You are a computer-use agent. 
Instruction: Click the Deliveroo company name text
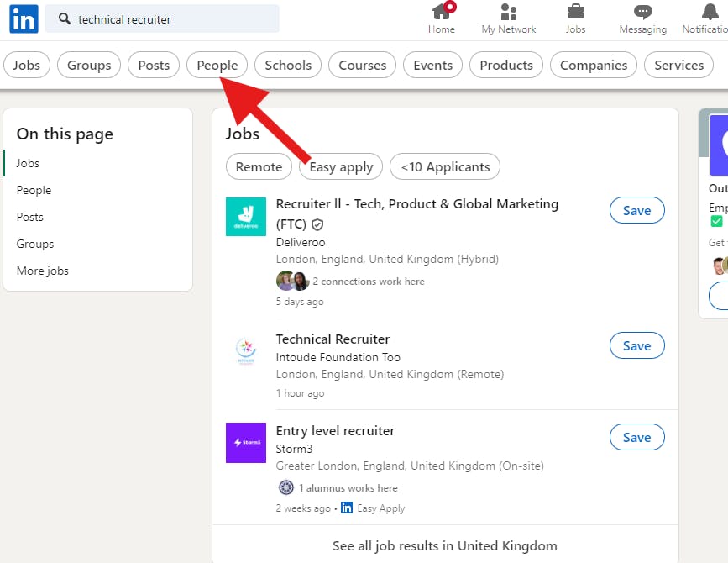pyautogui.click(x=301, y=242)
